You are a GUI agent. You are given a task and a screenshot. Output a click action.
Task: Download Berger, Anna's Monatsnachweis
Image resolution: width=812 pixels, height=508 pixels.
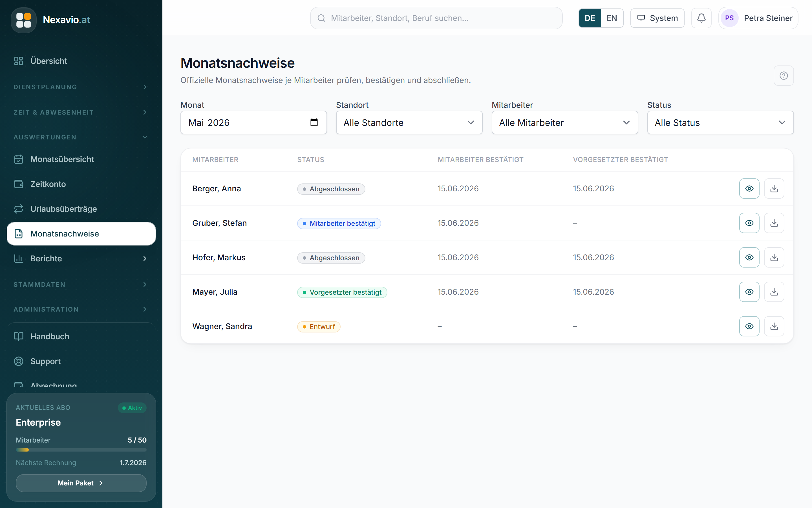click(x=774, y=189)
